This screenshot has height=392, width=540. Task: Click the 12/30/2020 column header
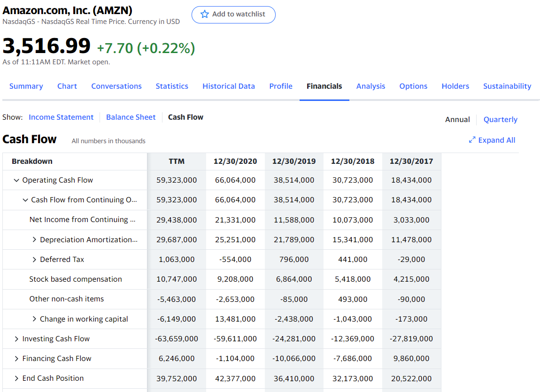[x=235, y=161]
